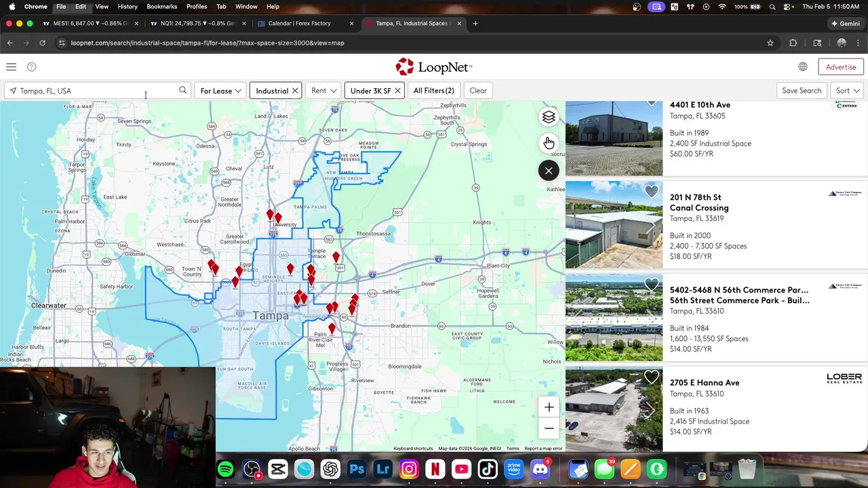Open a new Chrome tab
Screen dimensions: 868x488
tap(475, 23)
